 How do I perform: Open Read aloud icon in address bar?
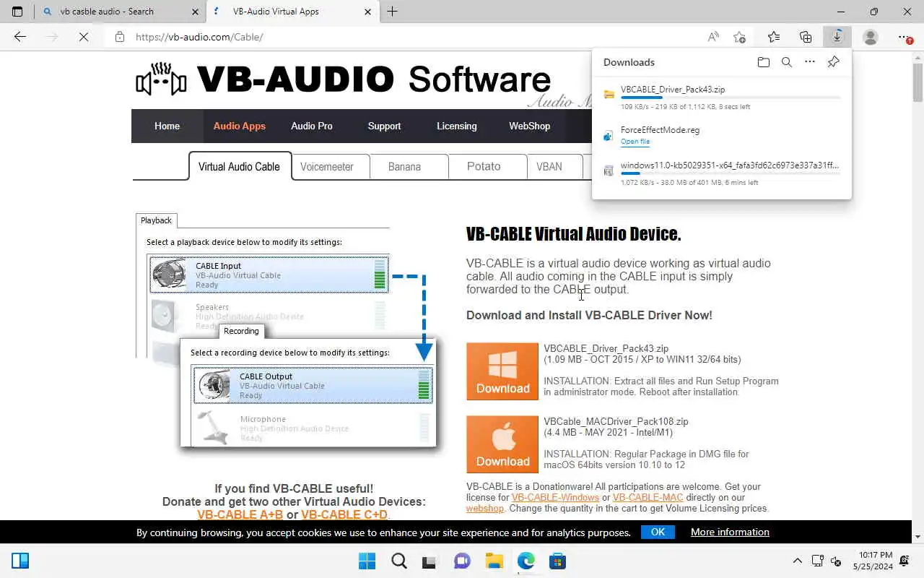[713, 37]
